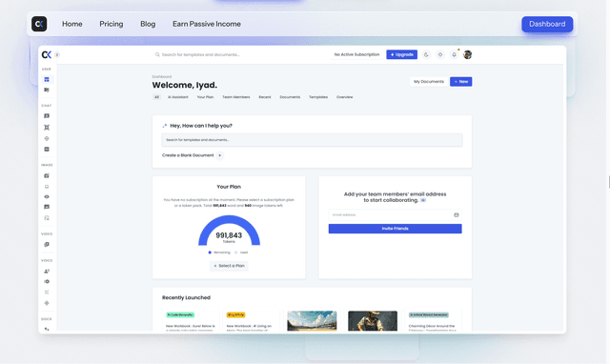
Task: Click the eye icon in image section
Action: point(47,197)
